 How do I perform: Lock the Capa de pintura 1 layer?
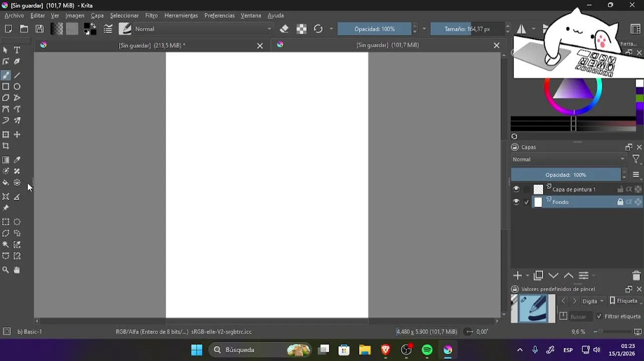[620, 190]
